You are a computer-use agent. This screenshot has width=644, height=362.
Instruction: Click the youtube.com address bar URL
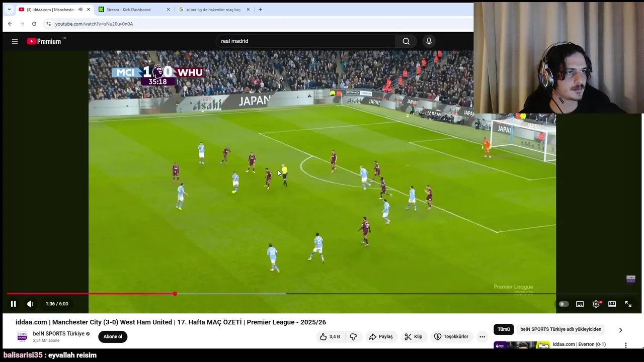tap(94, 24)
